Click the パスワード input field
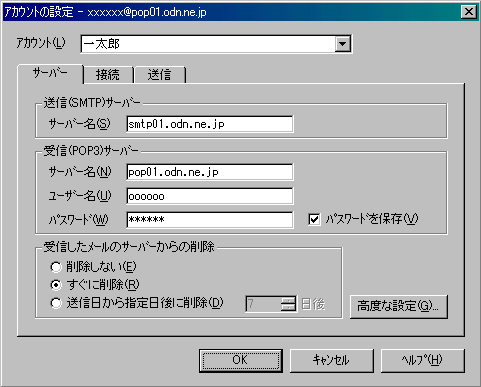Viewport: 481px width, 387px height. tap(210, 220)
